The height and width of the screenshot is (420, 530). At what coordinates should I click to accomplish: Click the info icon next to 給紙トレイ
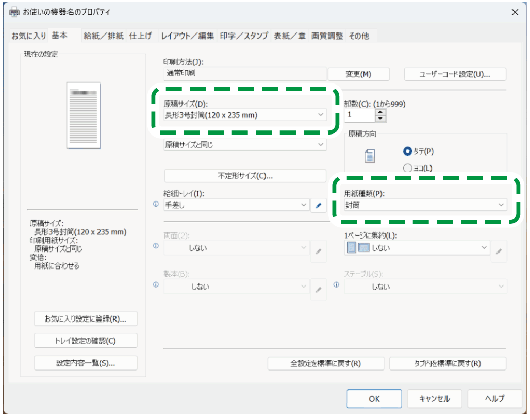click(x=156, y=205)
